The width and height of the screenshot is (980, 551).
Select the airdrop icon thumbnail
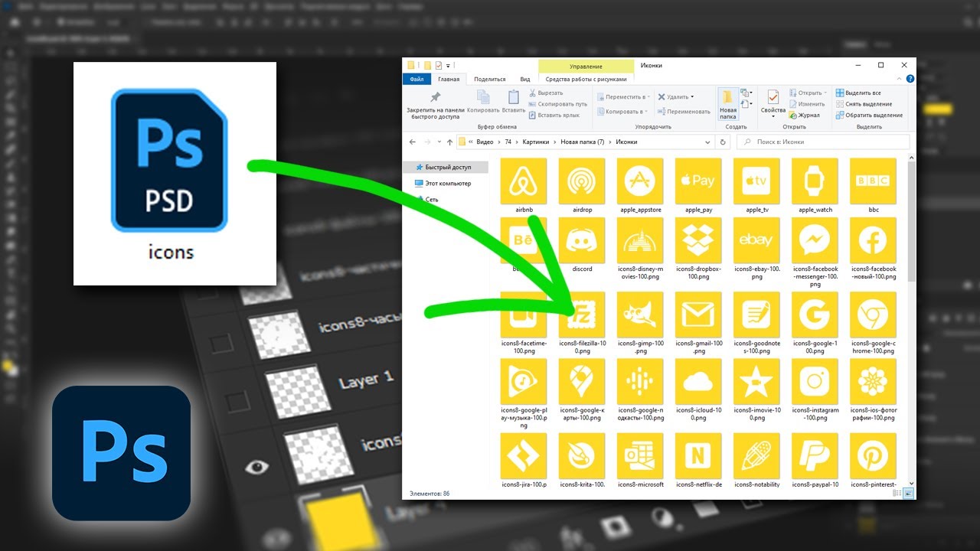tap(582, 181)
